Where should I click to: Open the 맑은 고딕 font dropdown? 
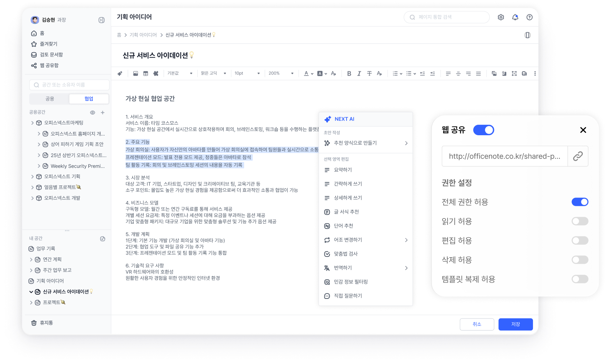point(214,73)
